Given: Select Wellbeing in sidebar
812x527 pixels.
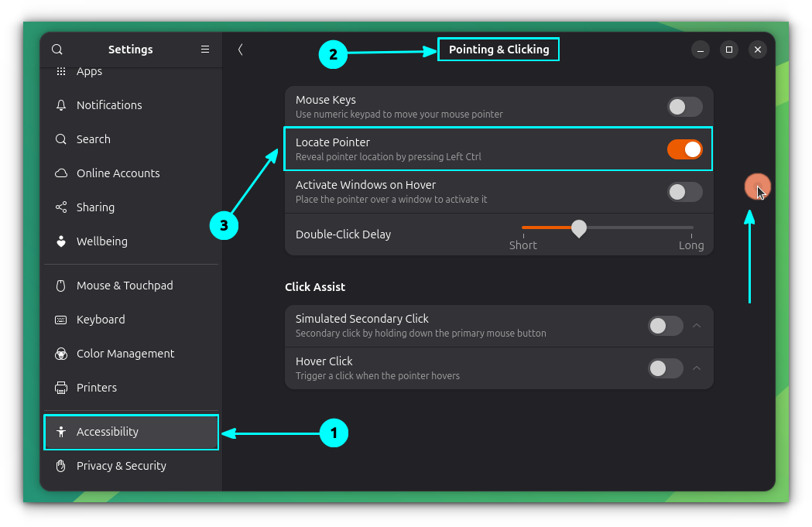Looking at the screenshot, I should point(102,241).
